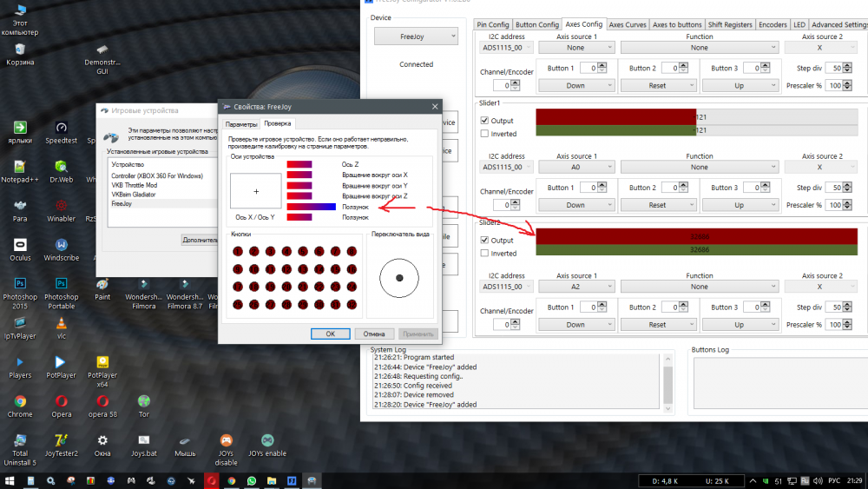Switch to the Axes Curves tab
This screenshot has height=489, width=868.
click(628, 24)
